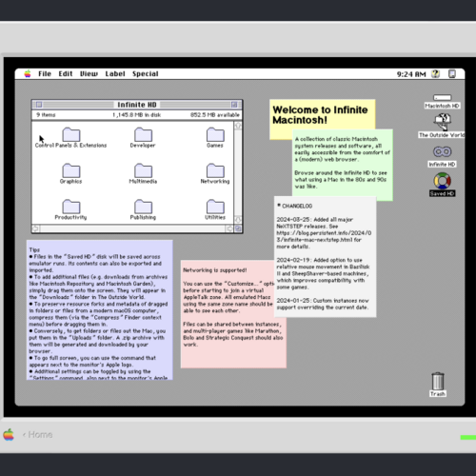Image resolution: width=476 pixels, height=476 pixels.
Task: Click the 2024-01-25 changelog entry
Action: 323,304
